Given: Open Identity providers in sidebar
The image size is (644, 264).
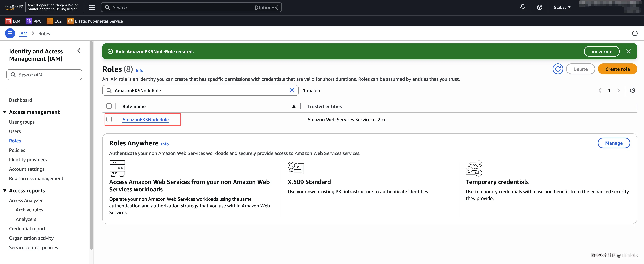Looking at the screenshot, I should tap(28, 160).
